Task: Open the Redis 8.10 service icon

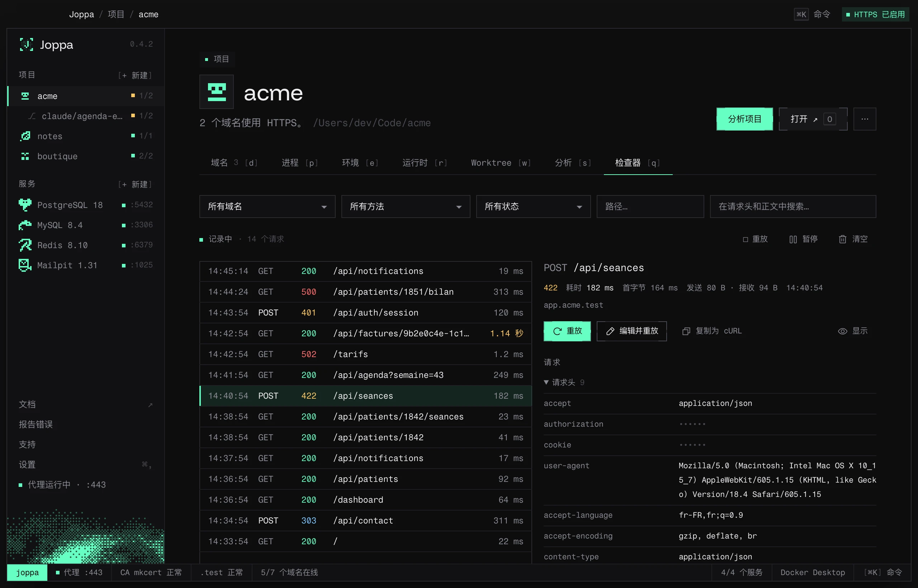Action: pyautogui.click(x=25, y=245)
